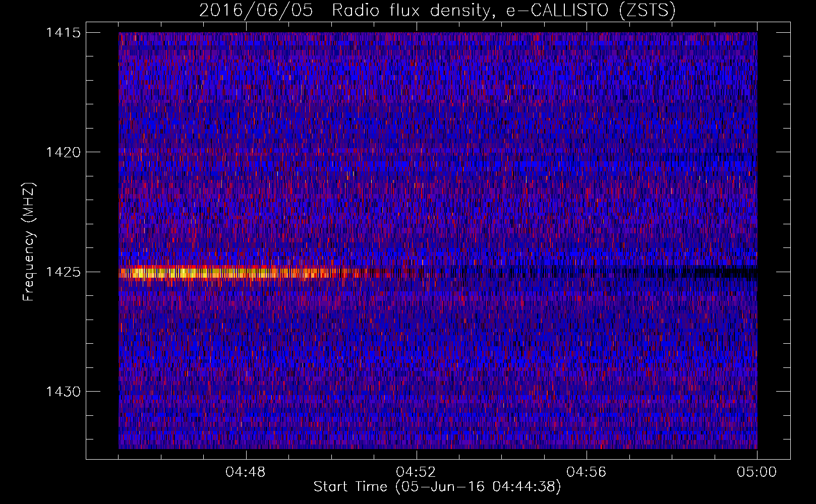The height and width of the screenshot is (504, 816).
Task: Click the 'Frequency (MHZ)' axis title
Action: [x=29, y=242]
